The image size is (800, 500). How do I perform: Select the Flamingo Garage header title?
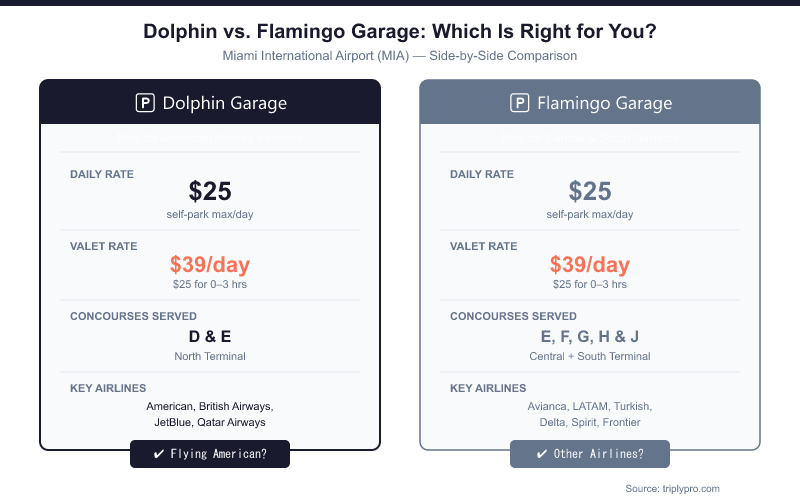(604, 103)
